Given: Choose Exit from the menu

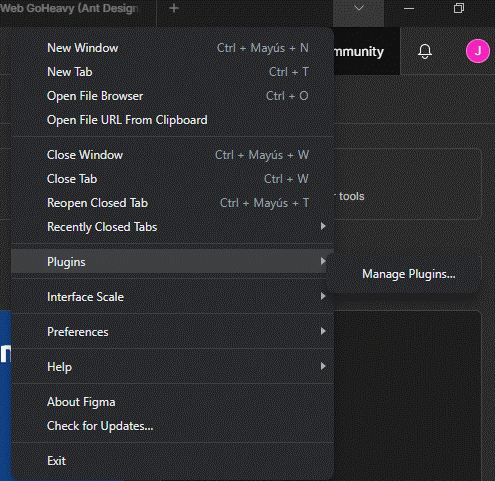Looking at the screenshot, I should click(x=172, y=461).
